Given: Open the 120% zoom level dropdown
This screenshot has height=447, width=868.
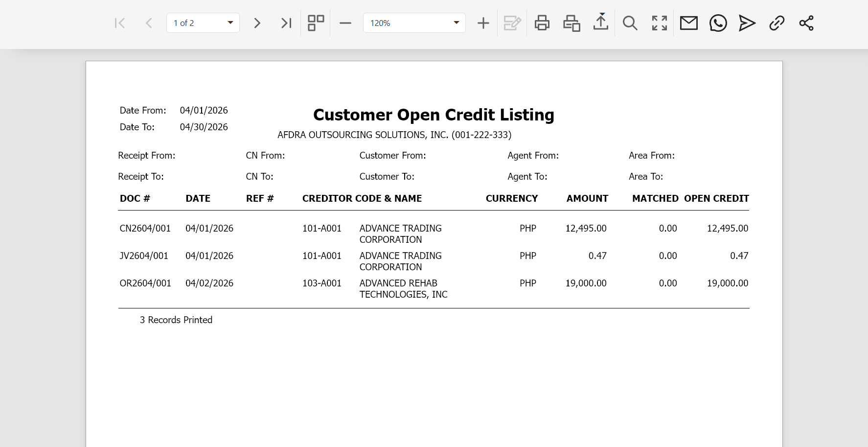Looking at the screenshot, I should tap(414, 23).
